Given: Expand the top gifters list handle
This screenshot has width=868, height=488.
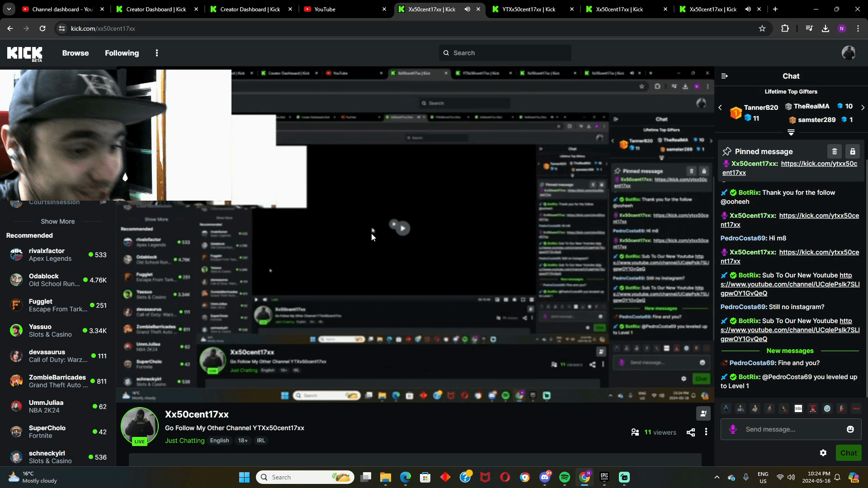Looking at the screenshot, I should pos(791,132).
